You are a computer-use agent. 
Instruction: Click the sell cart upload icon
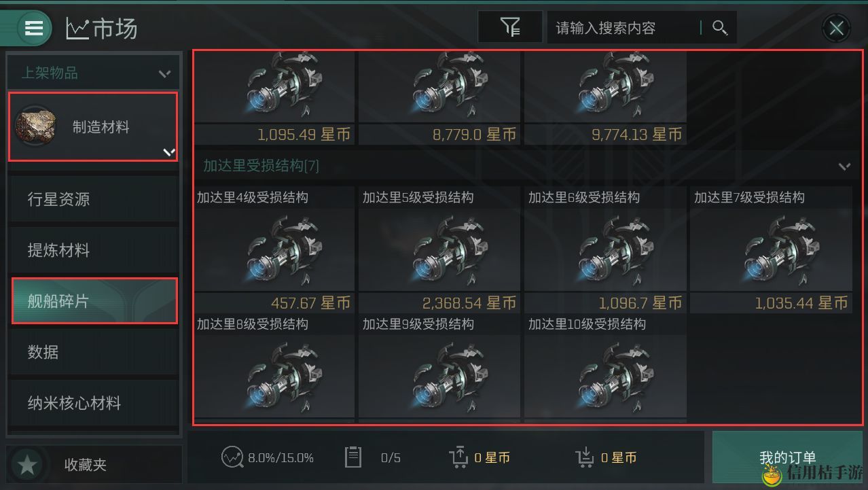tap(458, 457)
